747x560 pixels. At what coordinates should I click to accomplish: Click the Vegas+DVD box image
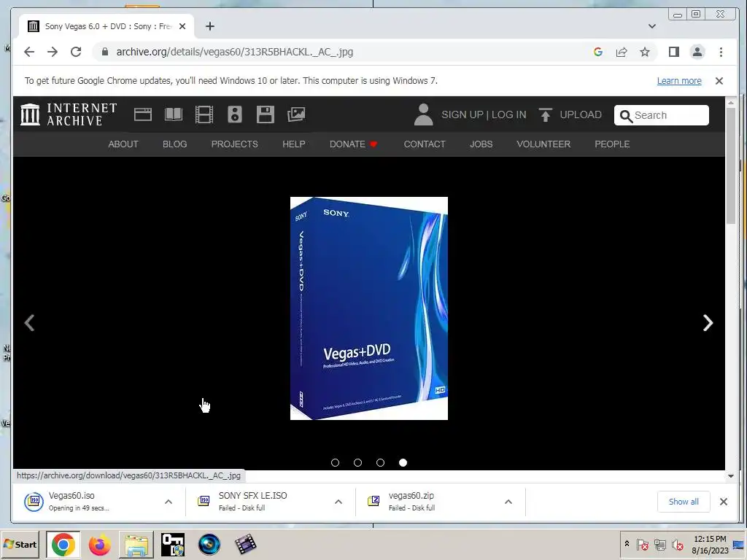point(368,308)
